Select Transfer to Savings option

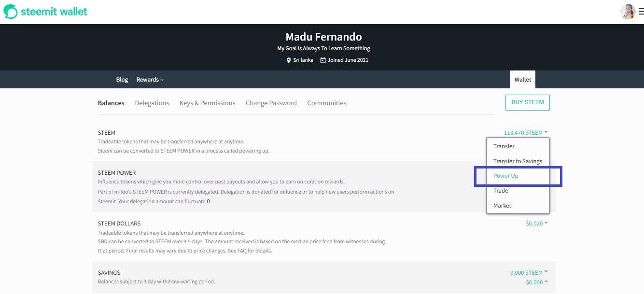(518, 161)
